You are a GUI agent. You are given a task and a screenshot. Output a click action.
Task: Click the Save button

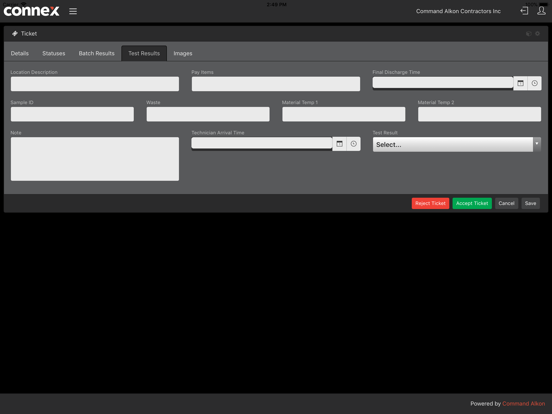[x=530, y=203]
